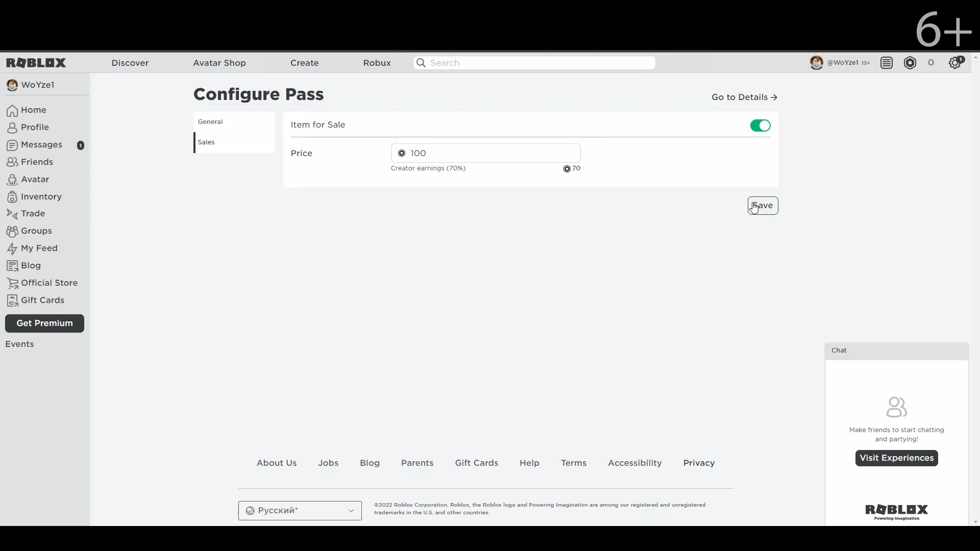
Task: Click the Save button
Action: coord(763,206)
